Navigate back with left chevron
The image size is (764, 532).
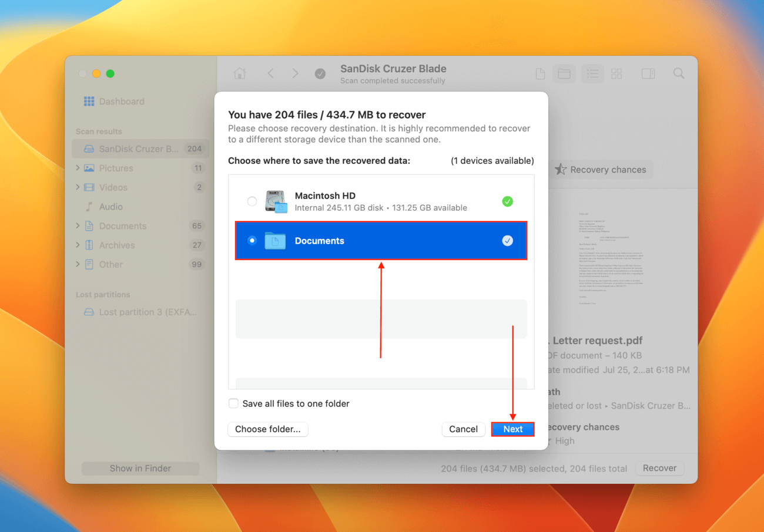(x=270, y=73)
